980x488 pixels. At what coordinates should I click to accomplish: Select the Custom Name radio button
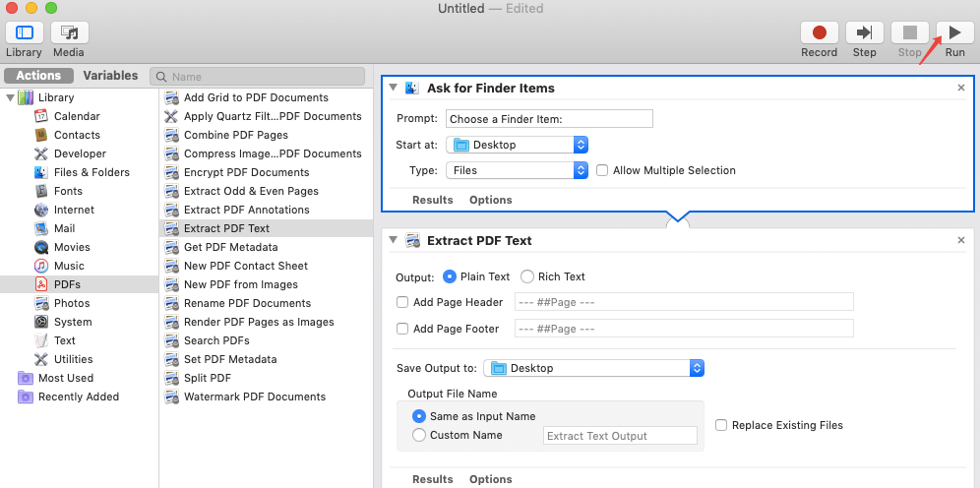click(420, 435)
